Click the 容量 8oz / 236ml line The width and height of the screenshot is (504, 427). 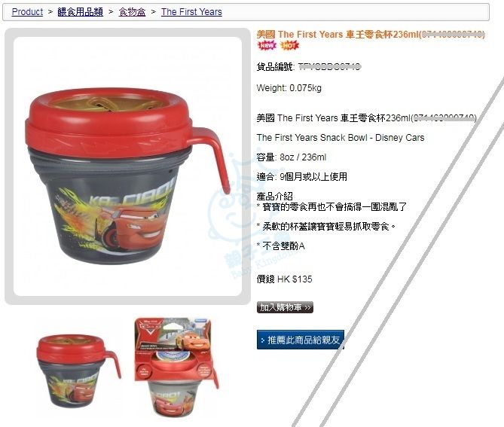(x=292, y=157)
